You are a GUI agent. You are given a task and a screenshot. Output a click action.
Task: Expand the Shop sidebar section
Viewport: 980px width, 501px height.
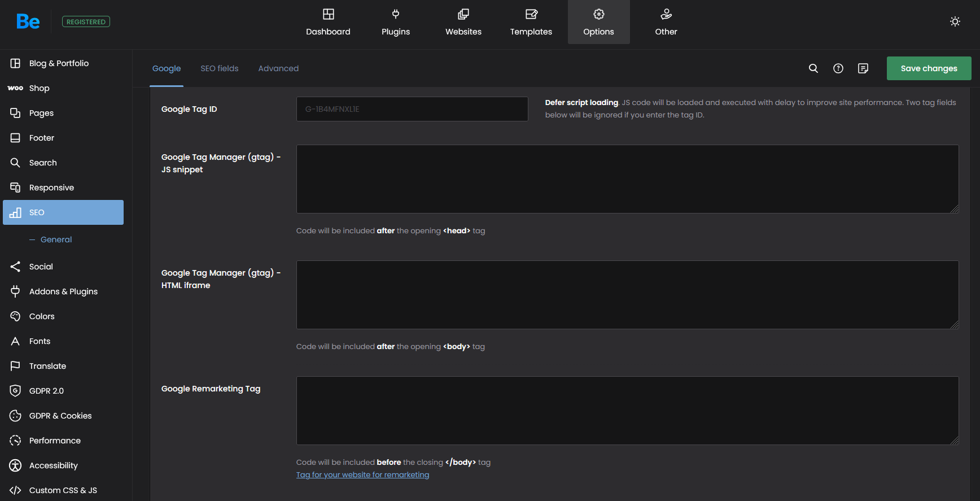(x=40, y=88)
